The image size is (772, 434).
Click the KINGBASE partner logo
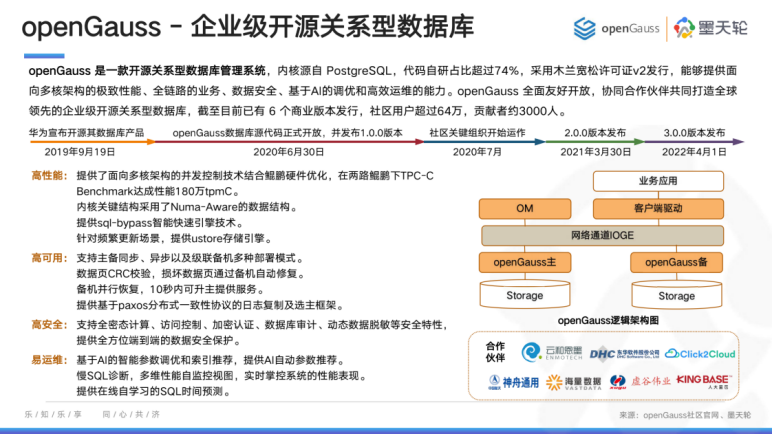tap(704, 381)
